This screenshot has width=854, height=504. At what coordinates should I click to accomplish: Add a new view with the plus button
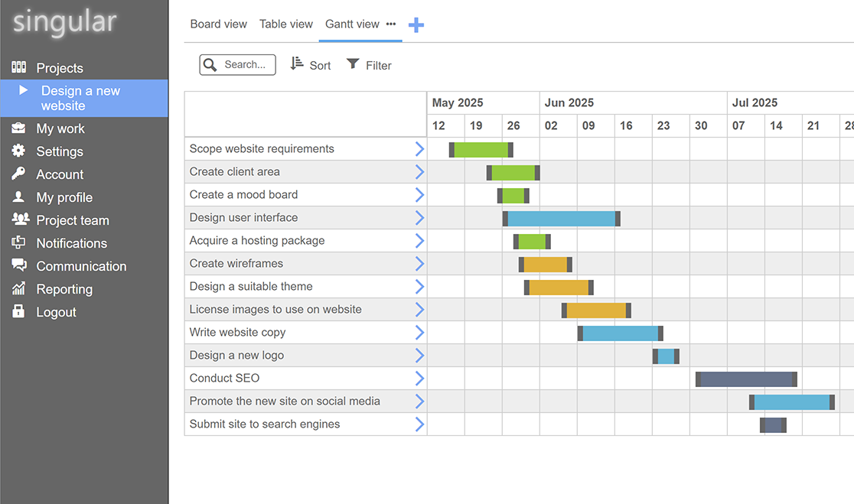click(416, 24)
